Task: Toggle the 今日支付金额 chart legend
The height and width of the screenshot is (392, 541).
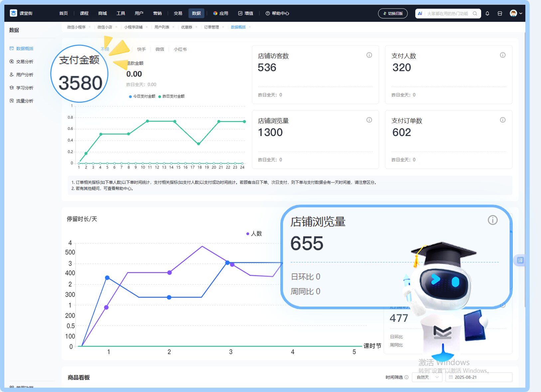Action: pyautogui.click(x=142, y=96)
